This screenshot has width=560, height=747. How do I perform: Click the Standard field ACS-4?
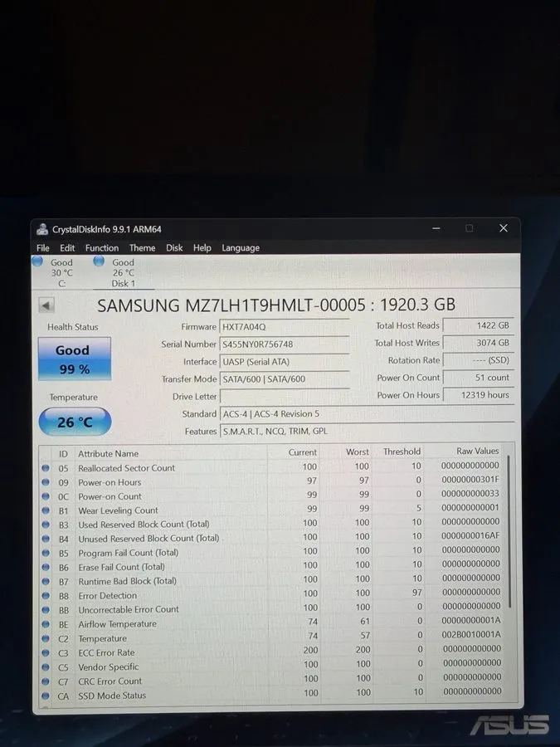[x=367, y=413]
